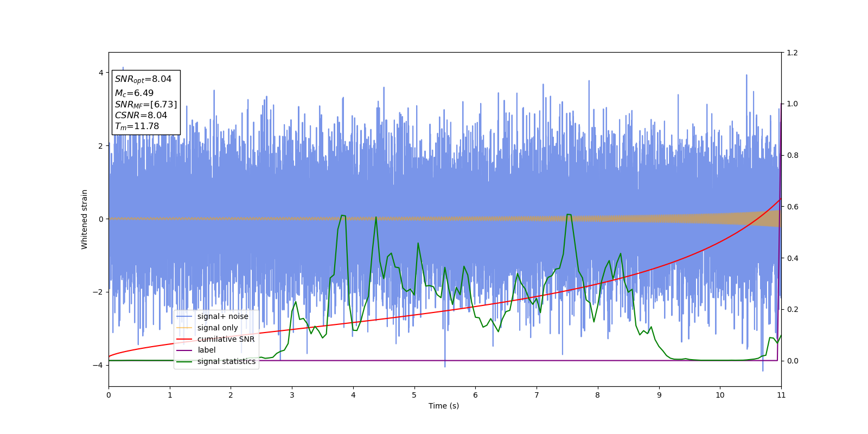
Task: Click right y-axis tick label 0.0
Action: click(x=792, y=361)
